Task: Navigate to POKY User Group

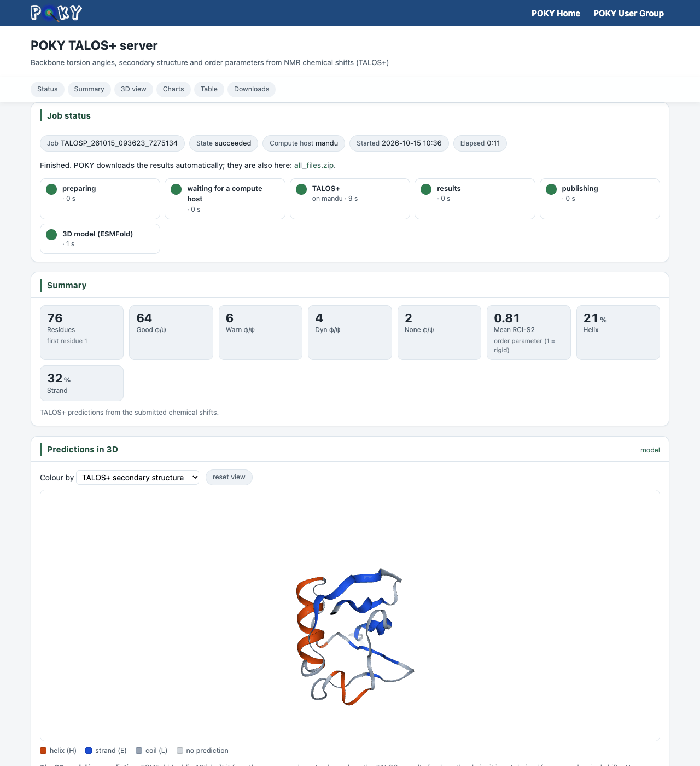Action: pyautogui.click(x=628, y=13)
